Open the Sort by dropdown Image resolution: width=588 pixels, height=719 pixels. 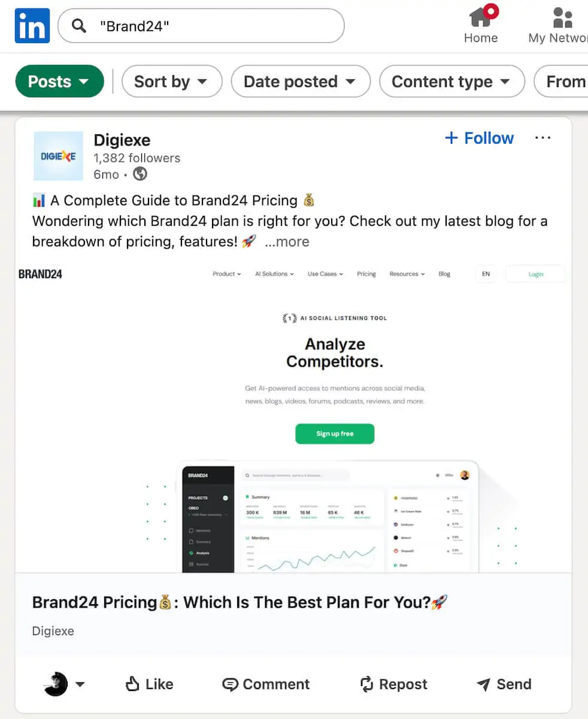point(171,81)
